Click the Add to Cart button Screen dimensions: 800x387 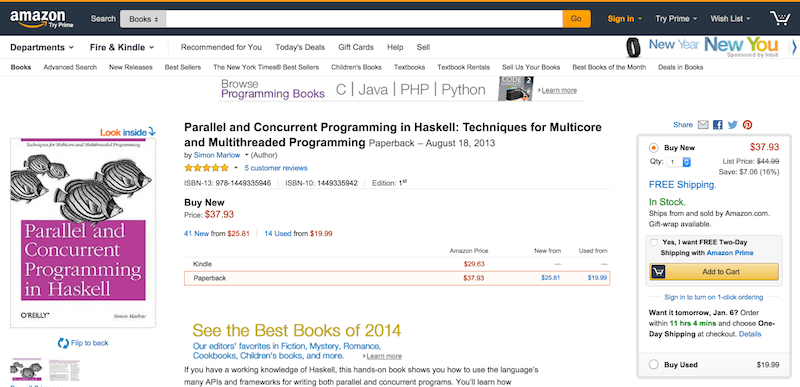714,272
